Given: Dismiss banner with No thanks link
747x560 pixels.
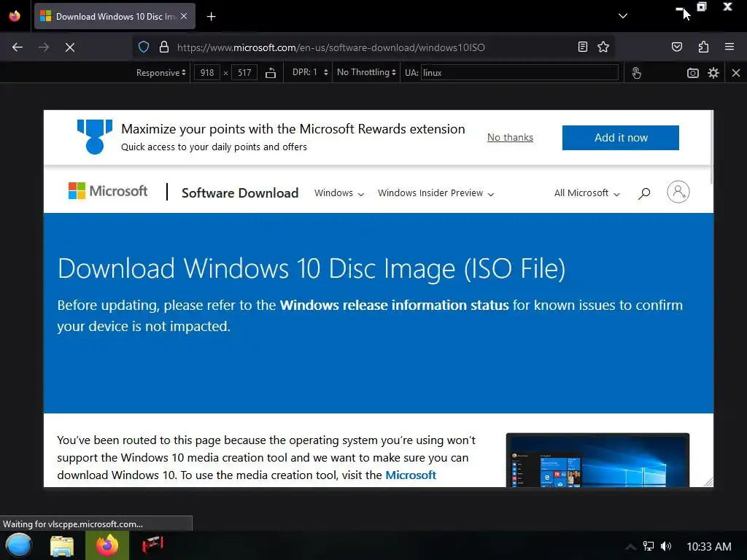Looking at the screenshot, I should (510, 137).
